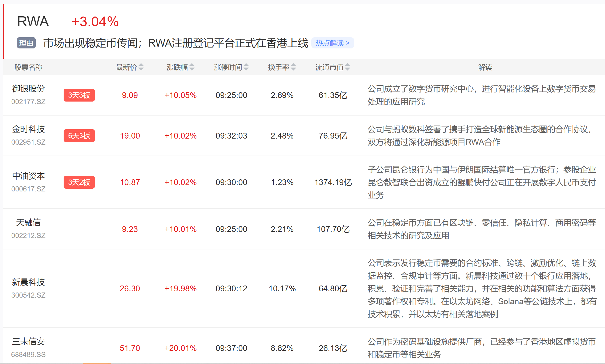Click the +20.01% change value
This screenshot has width=605, height=364.
coord(181,348)
